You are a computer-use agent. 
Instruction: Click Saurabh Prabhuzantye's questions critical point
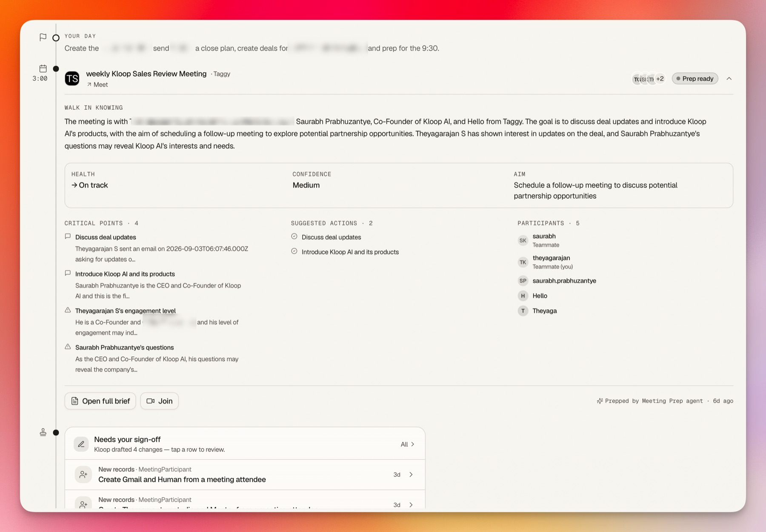125,347
